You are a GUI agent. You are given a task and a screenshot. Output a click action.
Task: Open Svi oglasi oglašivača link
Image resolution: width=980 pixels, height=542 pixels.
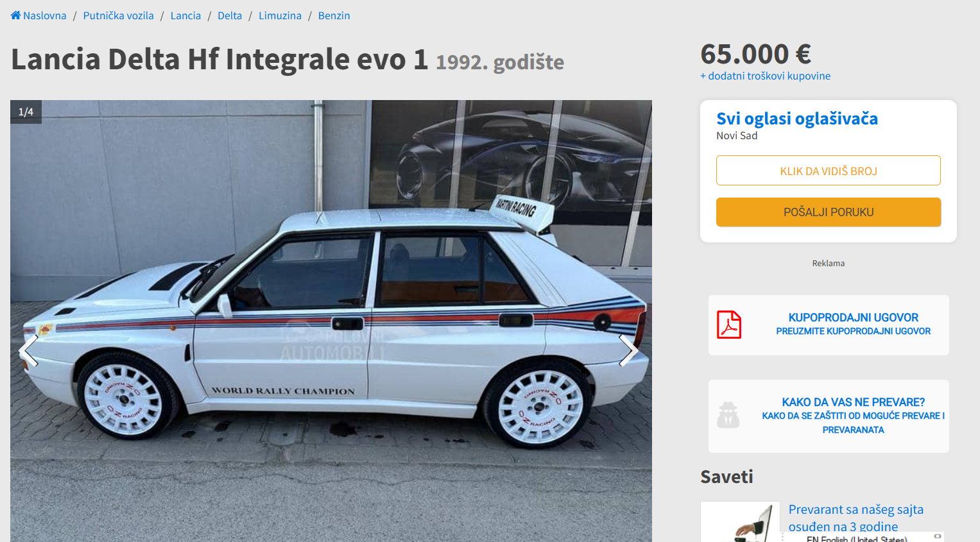point(797,119)
